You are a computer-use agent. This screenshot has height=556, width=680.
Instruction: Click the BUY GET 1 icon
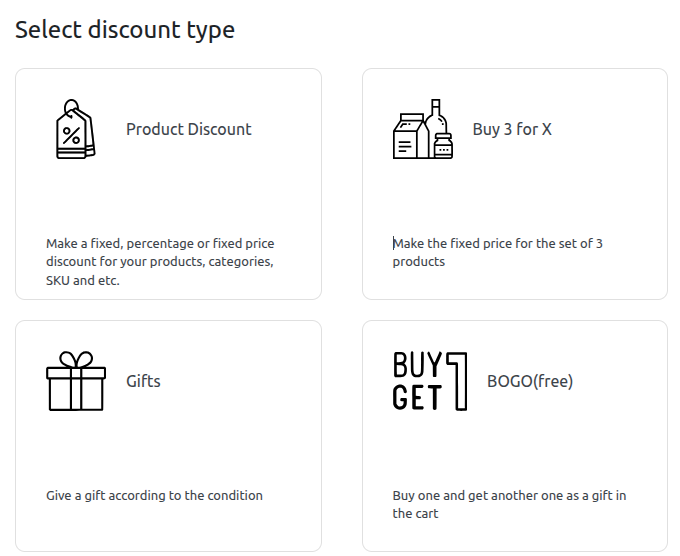(430, 381)
